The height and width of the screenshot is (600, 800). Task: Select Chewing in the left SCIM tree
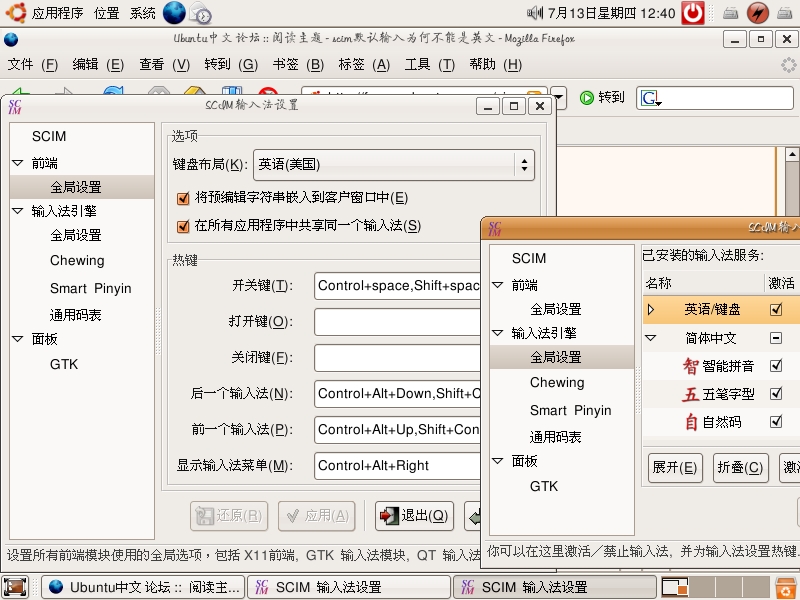pos(77,261)
